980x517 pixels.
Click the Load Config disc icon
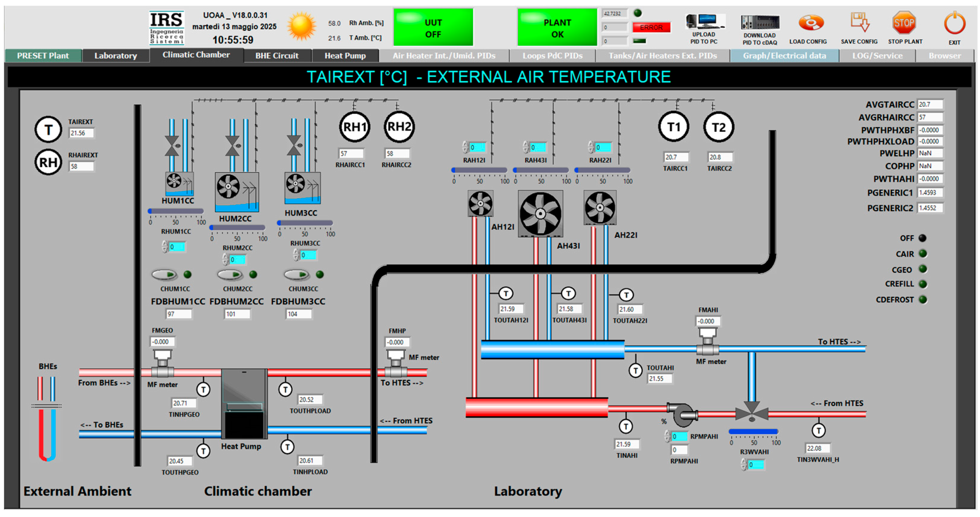tap(810, 23)
